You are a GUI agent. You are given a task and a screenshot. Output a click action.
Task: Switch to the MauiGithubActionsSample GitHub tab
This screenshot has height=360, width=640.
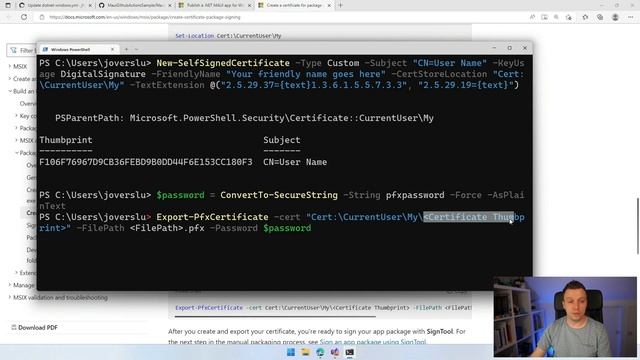pyautogui.click(x=135, y=5)
